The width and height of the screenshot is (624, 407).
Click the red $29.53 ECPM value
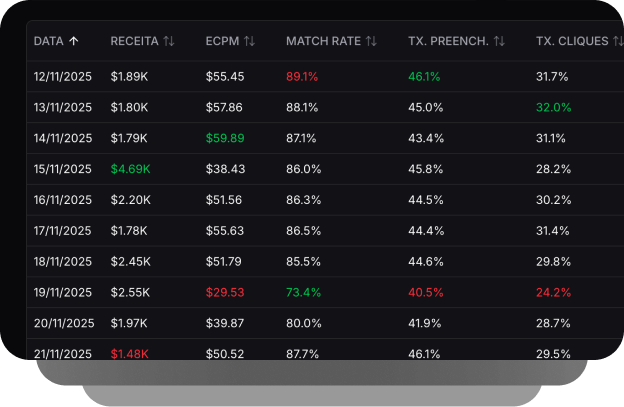225,292
